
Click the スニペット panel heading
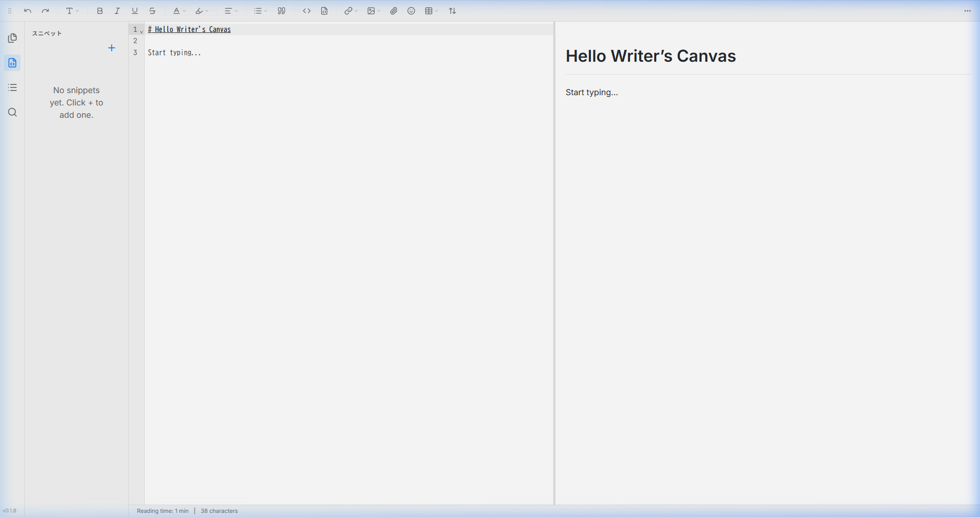(47, 33)
